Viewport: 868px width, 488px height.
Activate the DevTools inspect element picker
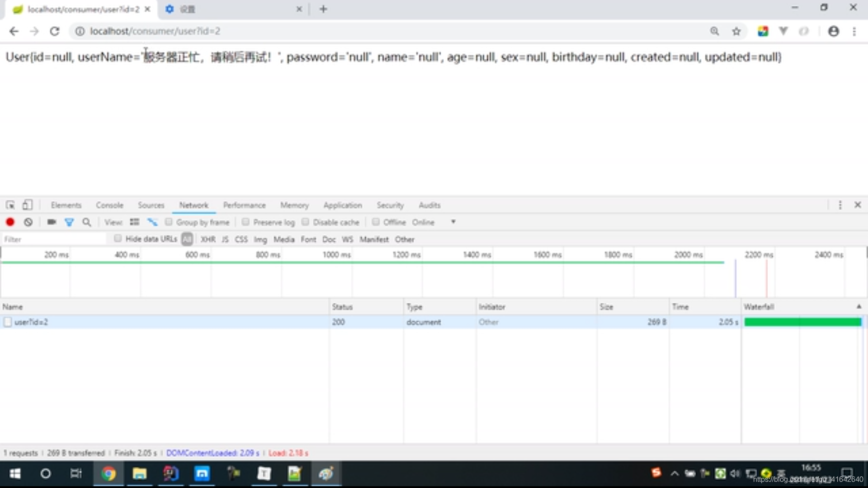10,205
